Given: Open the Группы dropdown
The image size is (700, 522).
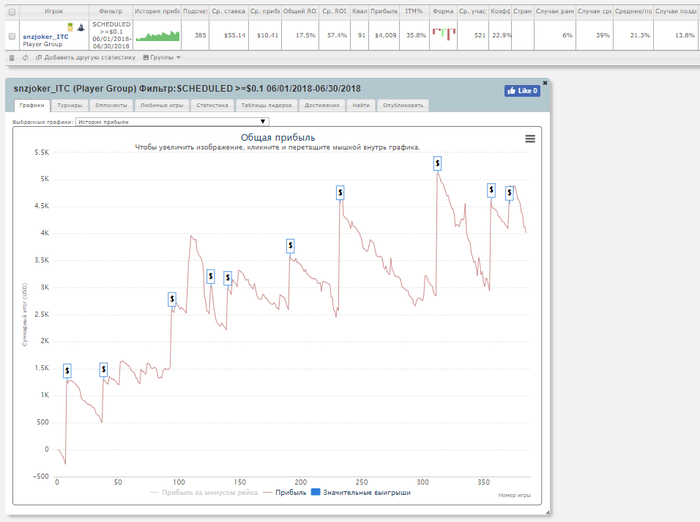Looking at the screenshot, I should point(162,58).
